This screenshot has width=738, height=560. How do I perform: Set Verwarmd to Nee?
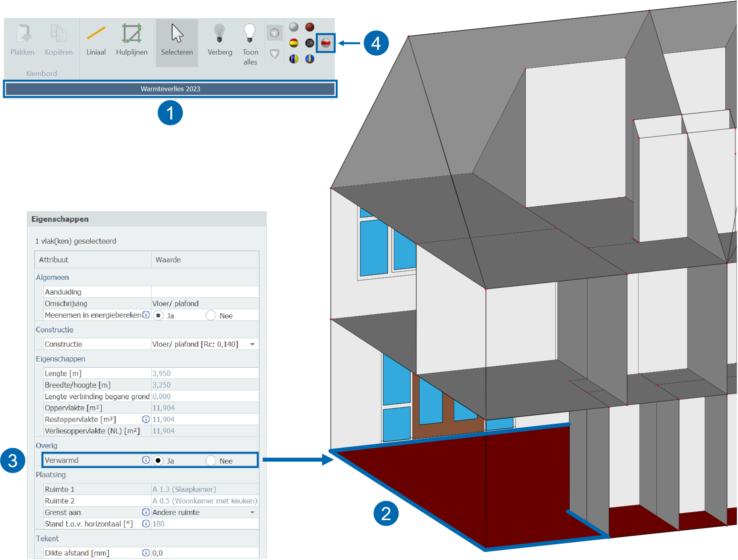(211, 461)
